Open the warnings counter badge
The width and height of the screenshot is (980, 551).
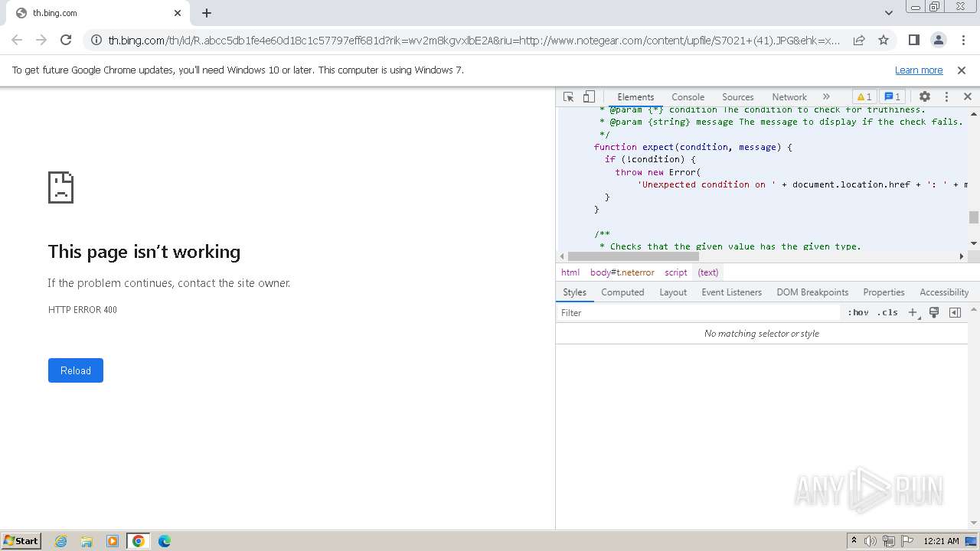click(864, 97)
